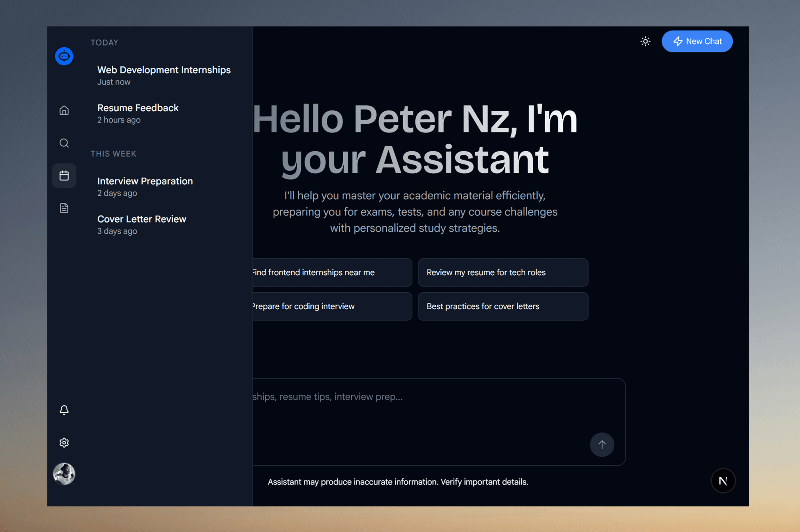Open Notifications via the bell icon

pyautogui.click(x=64, y=410)
